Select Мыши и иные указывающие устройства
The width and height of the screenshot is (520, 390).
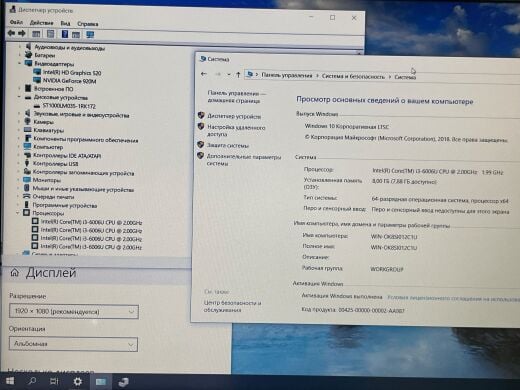tap(83, 189)
